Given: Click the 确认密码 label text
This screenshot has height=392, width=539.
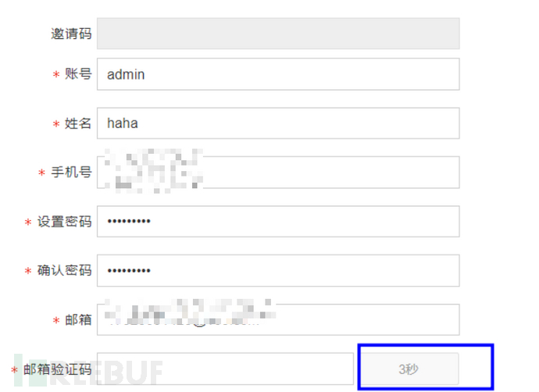Looking at the screenshot, I should click(64, 271).
